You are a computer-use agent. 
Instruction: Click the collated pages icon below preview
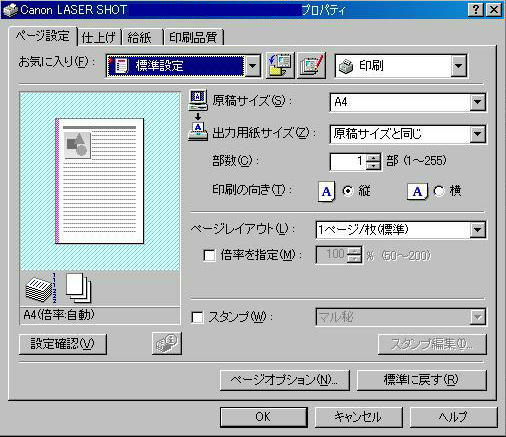pos(78,288)
